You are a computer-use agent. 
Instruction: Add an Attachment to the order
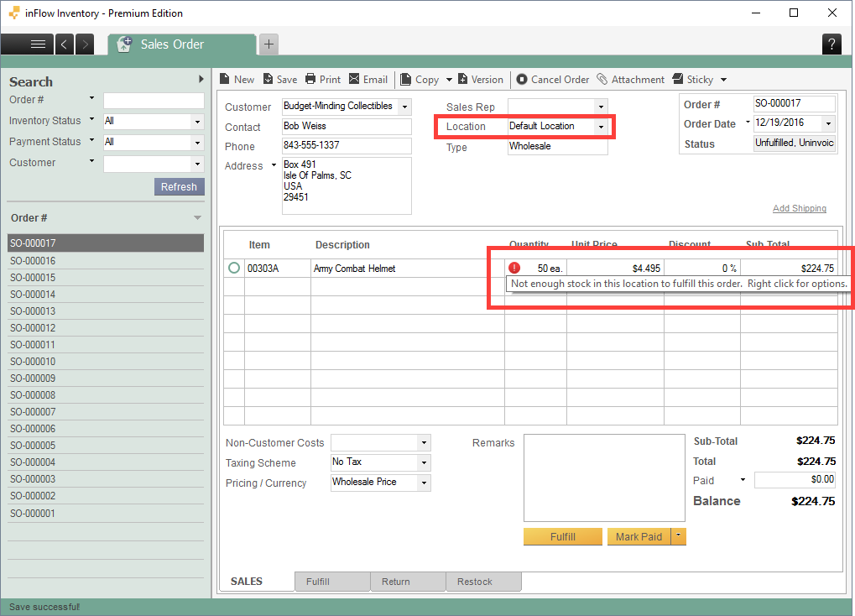click(x=630, y=80)
